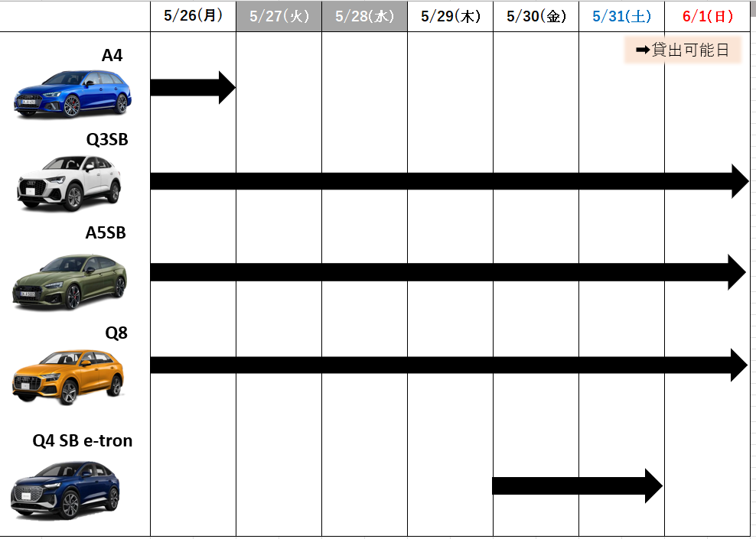Click the arrowhead of the A5SB availability arrow
Viewport: 756px width, 539px height.
click(736, 272)
